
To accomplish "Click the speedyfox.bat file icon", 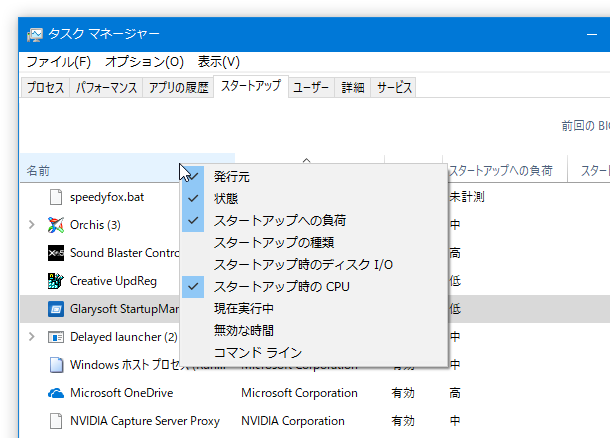I will click(x=56, y=197).
